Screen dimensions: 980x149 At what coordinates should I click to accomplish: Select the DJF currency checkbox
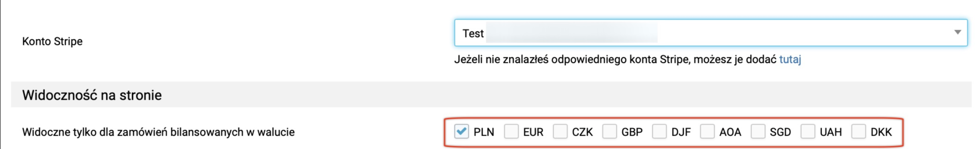[659, 131]
